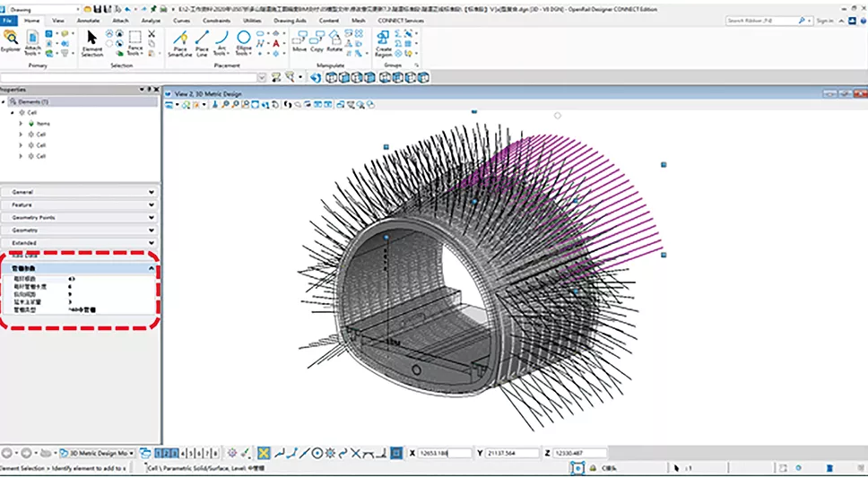
Task: Toggle view window 5 button
Action: (x=191, y=453)
